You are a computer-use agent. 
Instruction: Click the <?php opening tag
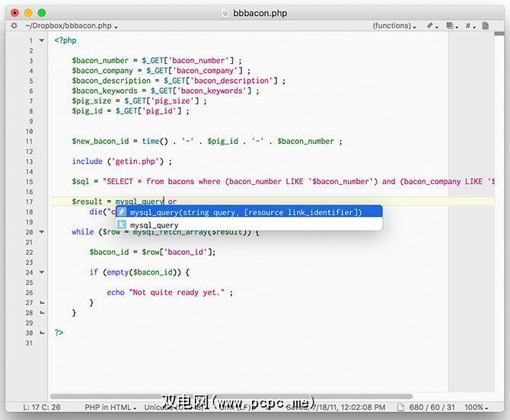click(65, 40)
